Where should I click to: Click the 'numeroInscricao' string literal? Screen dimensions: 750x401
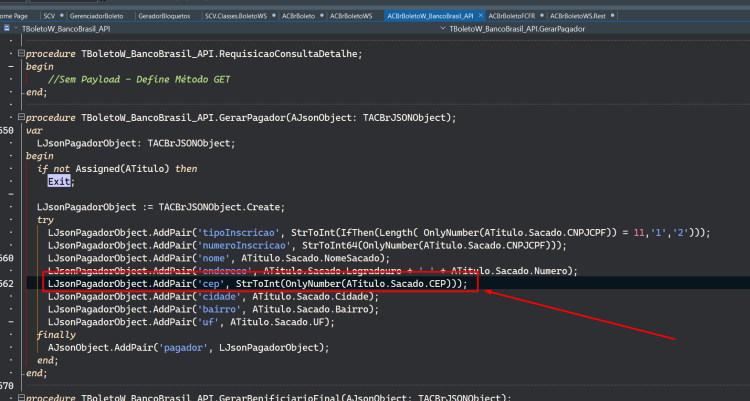pyautogui.click(x=244, y=245)
